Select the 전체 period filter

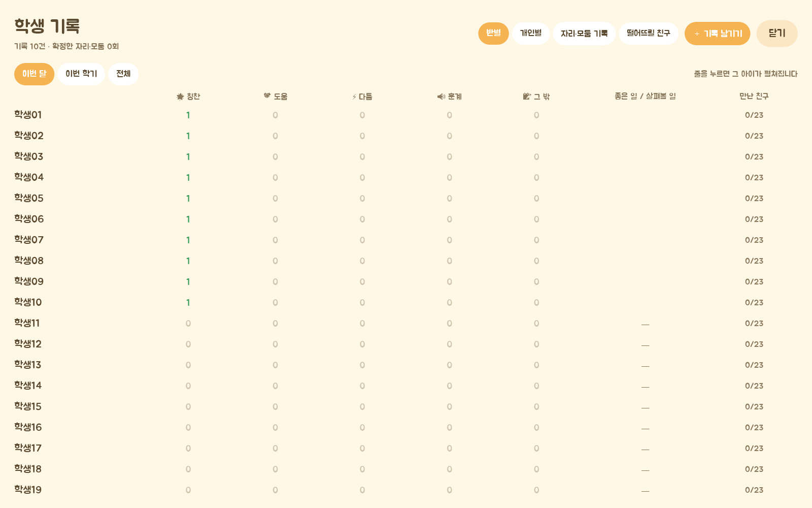point(123,74)
